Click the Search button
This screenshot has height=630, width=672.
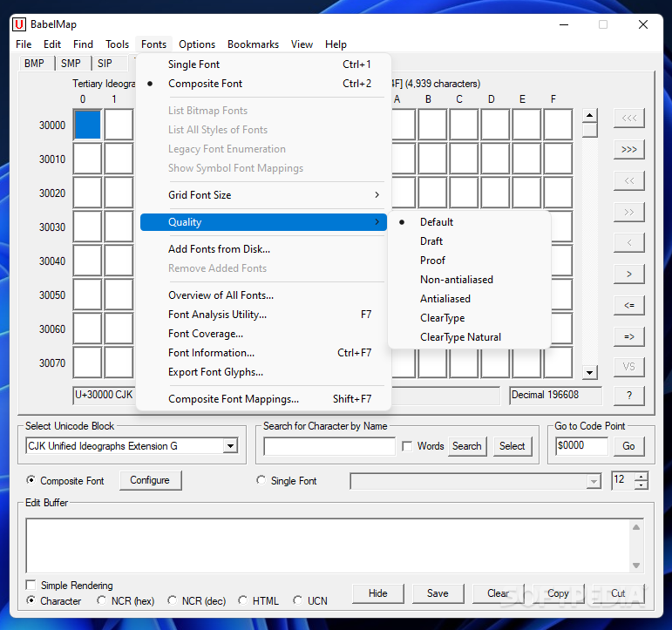(x=466, y=446)
